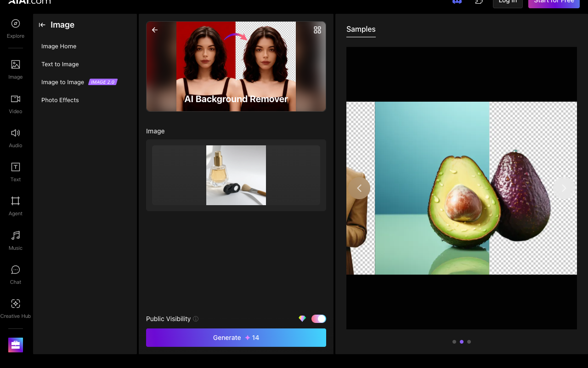Screen dimensions: 588x368
Task: Show the next sample image
Action: click(x=564, y=188)
